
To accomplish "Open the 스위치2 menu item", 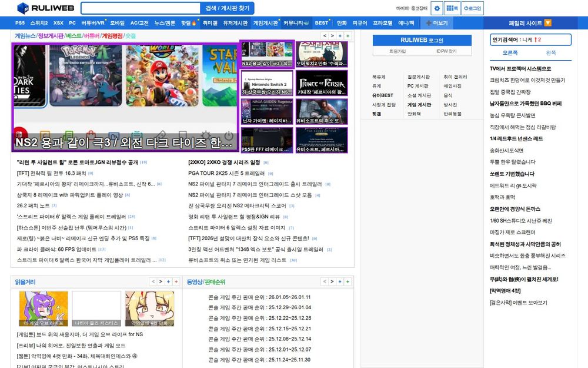I will pyautogui.click(x=39, y=23).
